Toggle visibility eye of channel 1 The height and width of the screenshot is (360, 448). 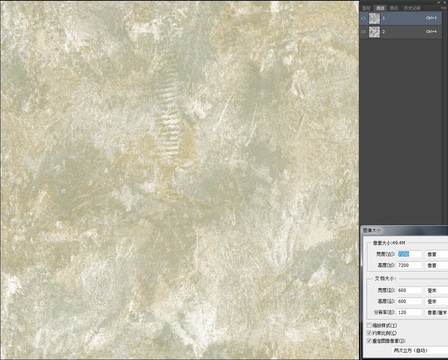tap(363, 18)
